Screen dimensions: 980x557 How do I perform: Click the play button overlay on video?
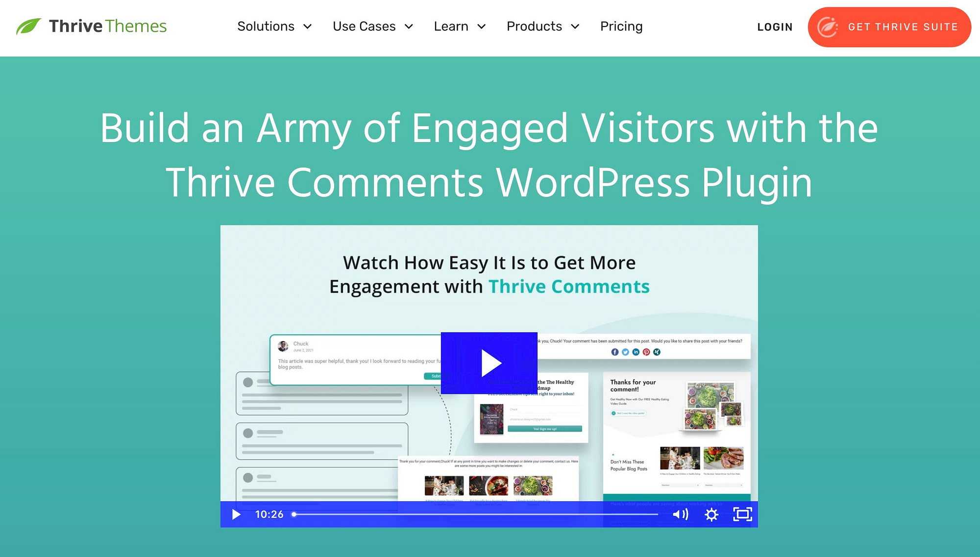pyautogui.click(x=490, y=363)
